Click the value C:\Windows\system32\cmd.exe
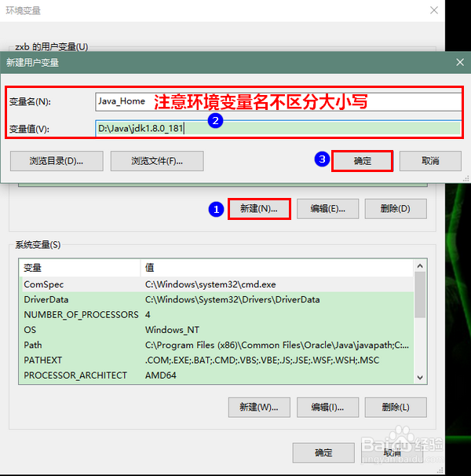This screenshot has height=476, width=471. pyautogui.click(x=210, y=284)
